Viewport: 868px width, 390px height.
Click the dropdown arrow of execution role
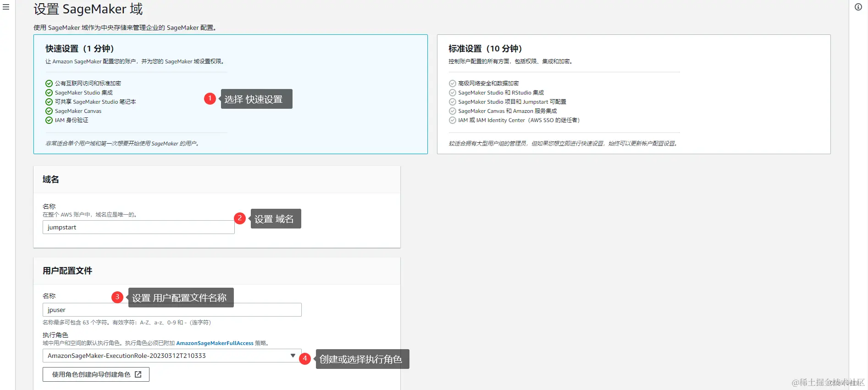(x=293, y=356)
